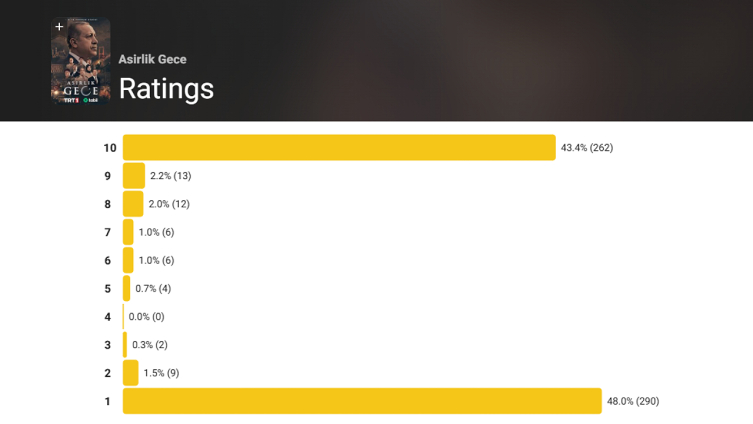Open the Asirlik Gece title link
The height and width of the screenshot is (424, 753).
153,60
